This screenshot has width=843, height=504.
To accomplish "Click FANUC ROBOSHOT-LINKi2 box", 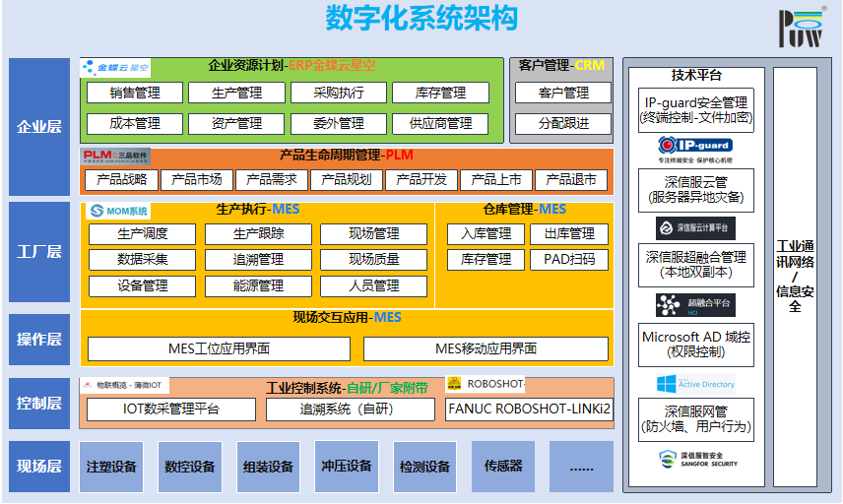I will coord(529,409).
